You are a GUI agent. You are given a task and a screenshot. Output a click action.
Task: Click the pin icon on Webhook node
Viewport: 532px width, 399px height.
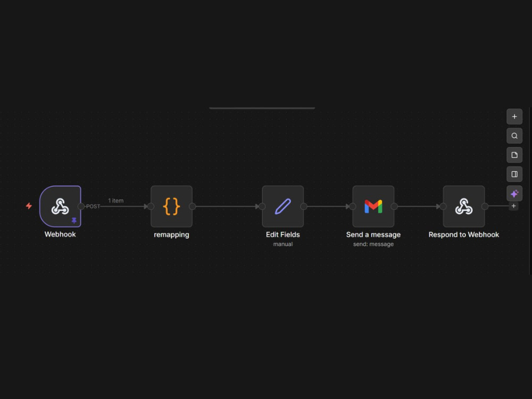pos(74,221)
